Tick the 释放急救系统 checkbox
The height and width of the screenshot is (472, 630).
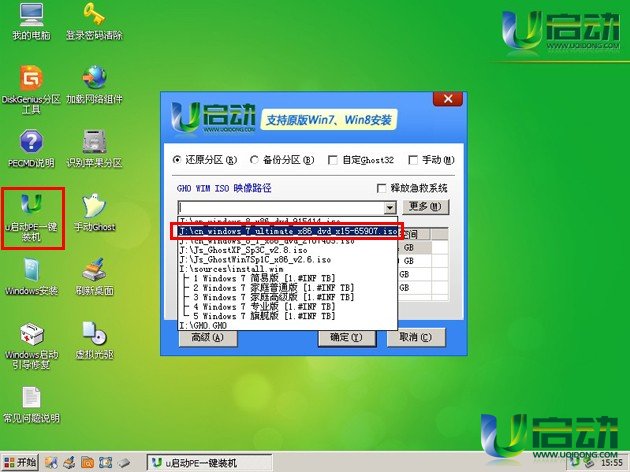coord(381,188)
